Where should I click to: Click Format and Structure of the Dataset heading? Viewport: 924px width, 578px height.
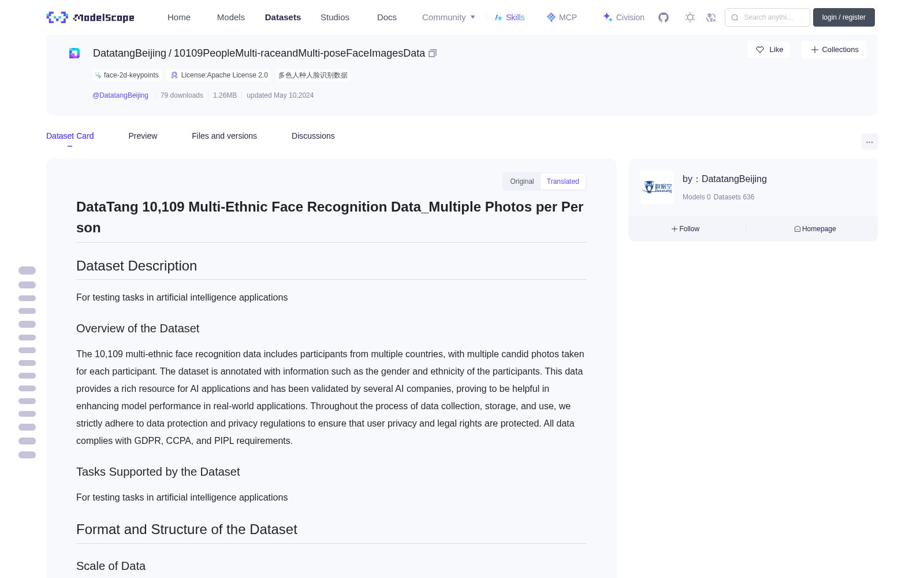[x=187, y=529]
